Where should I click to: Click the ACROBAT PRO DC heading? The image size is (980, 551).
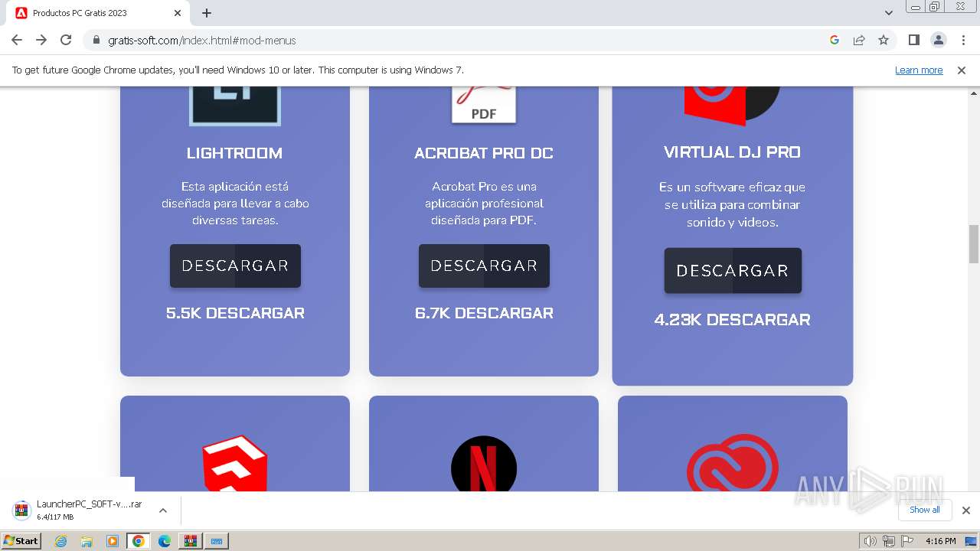484,153
